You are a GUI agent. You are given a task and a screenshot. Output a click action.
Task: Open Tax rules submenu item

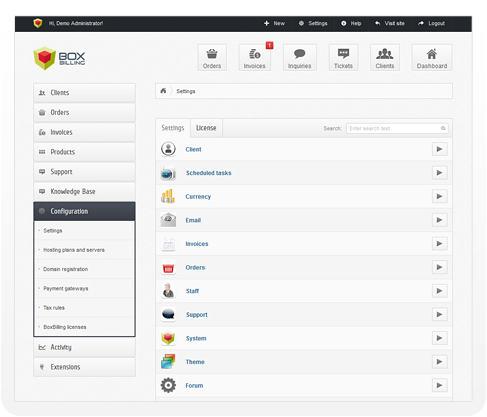point(84,308)
